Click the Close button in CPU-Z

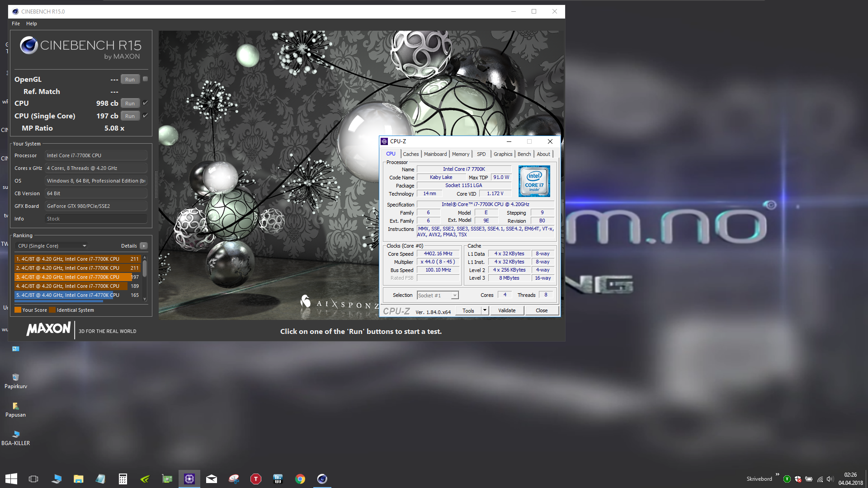[x=542, y=310]
